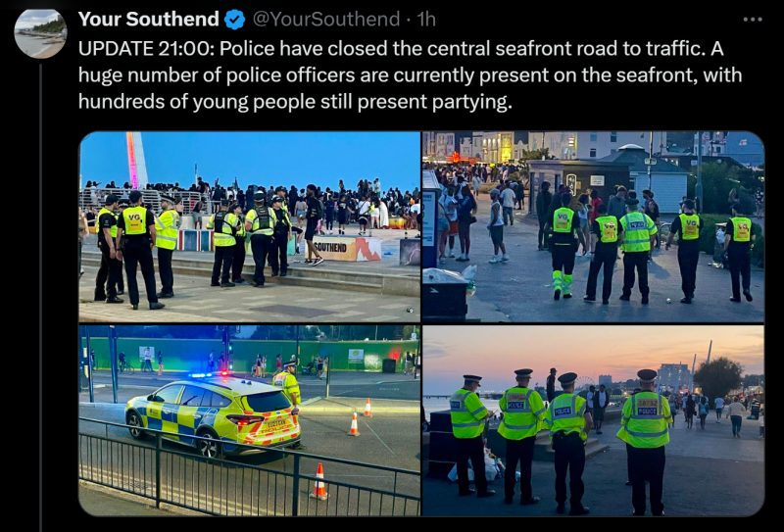This screenshot has height=532, width=784.
Task: Open photo of police car with cones
Action: point(250,420)
